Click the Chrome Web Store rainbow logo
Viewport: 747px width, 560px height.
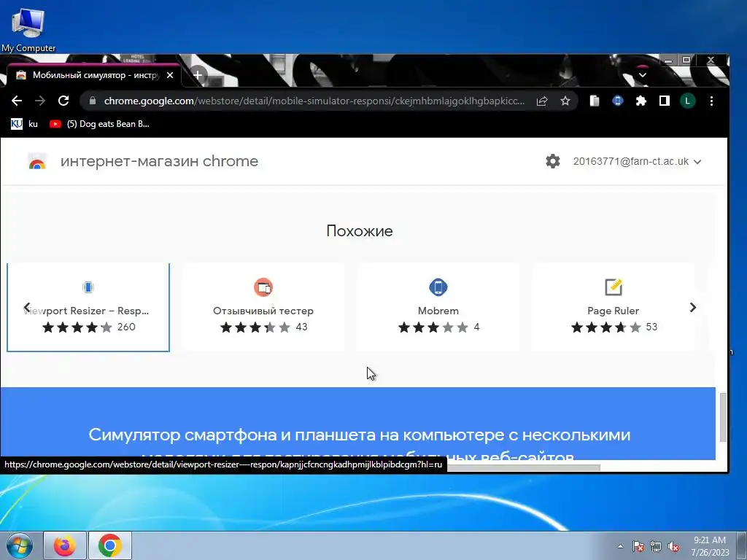click(37, 161)
